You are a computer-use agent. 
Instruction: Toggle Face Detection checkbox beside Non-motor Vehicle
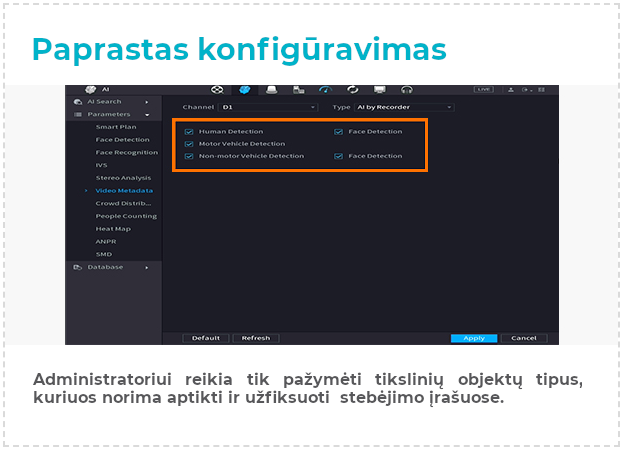(x=338, y=156)
